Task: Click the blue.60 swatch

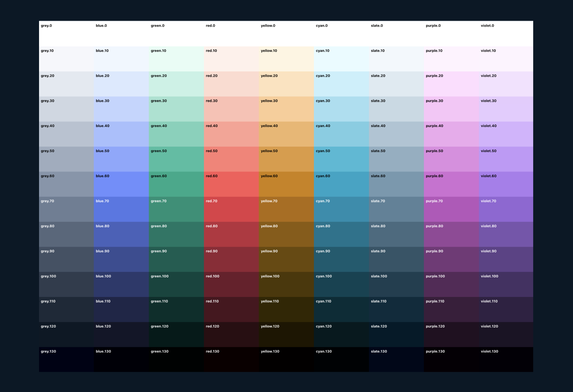Action: [121, 184]
